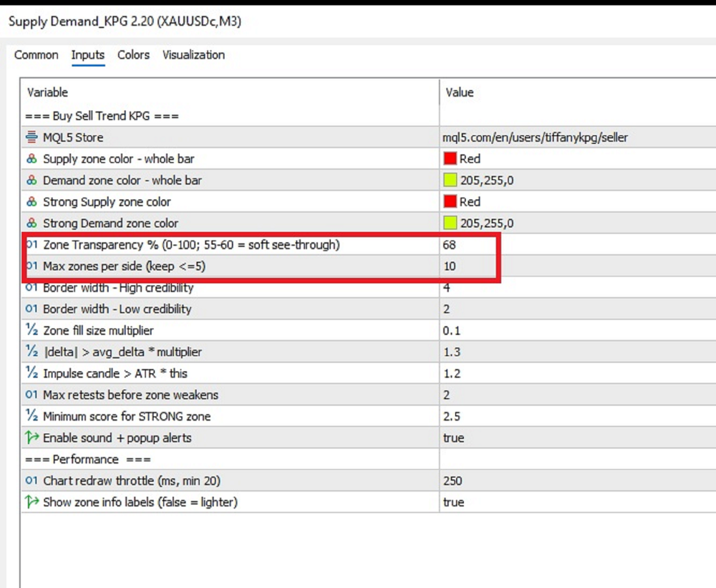716x588 pixels.
Task: Click the Strong Supply zone color icon
Action: click(32, 201)
